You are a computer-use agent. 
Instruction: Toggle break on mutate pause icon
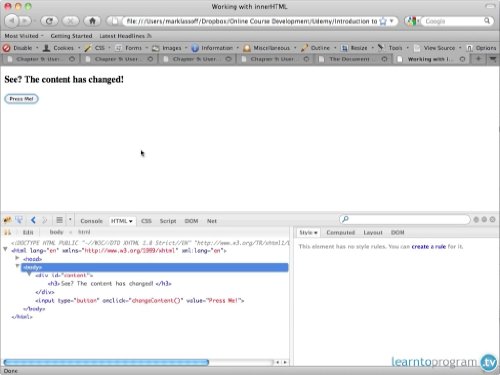pos(7,232)
